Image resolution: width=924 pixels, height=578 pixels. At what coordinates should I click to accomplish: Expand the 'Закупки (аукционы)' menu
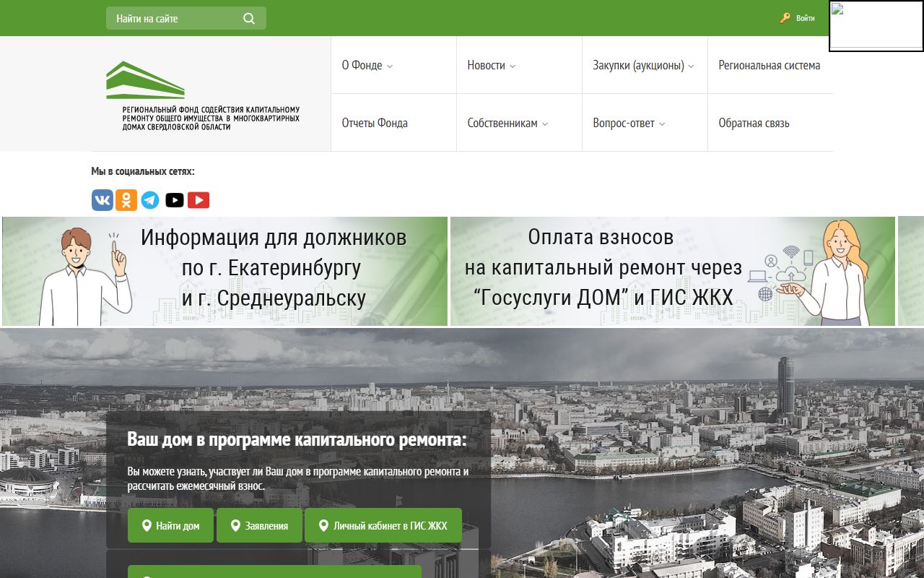(643, 65)
